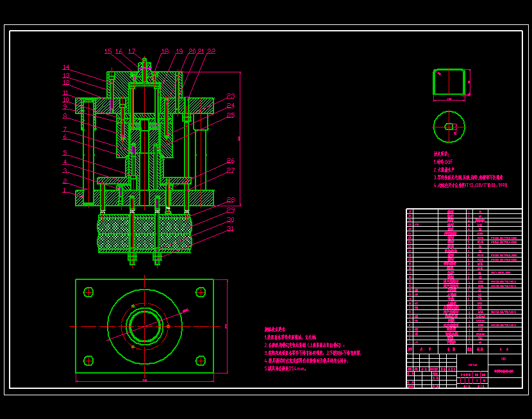Click the bottom-left bolt hole in plan view
The image size is (532, 419).
tap(88, 360)
